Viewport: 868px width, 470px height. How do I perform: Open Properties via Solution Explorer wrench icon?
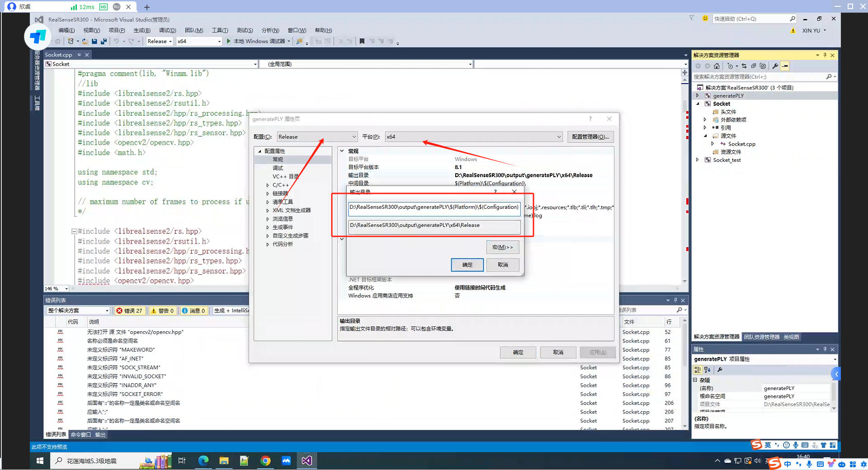775,66
